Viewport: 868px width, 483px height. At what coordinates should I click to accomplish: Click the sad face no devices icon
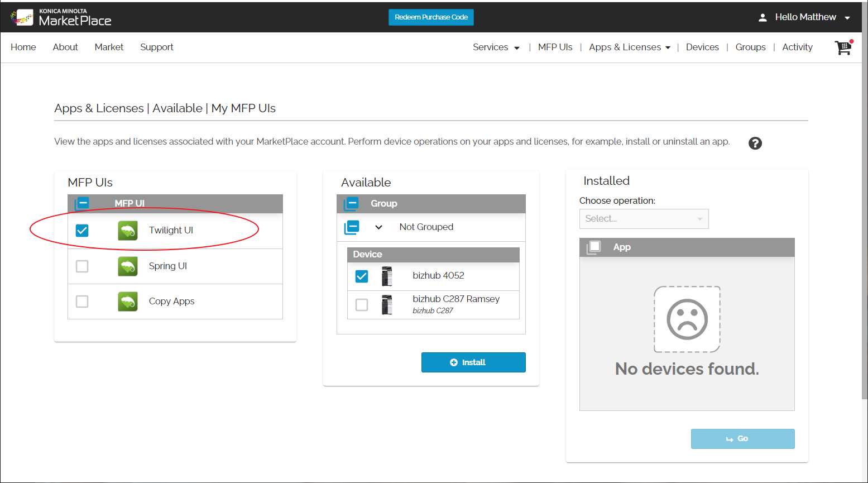[687, 319]
